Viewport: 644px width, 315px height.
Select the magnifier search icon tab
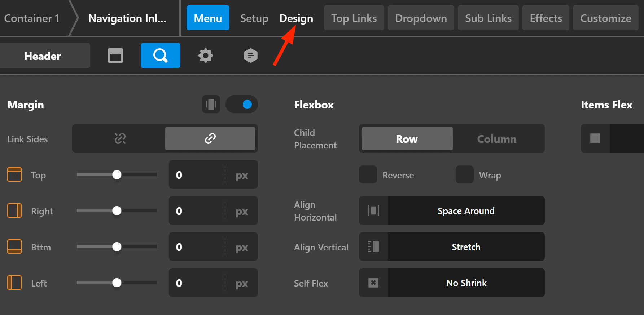161,56
